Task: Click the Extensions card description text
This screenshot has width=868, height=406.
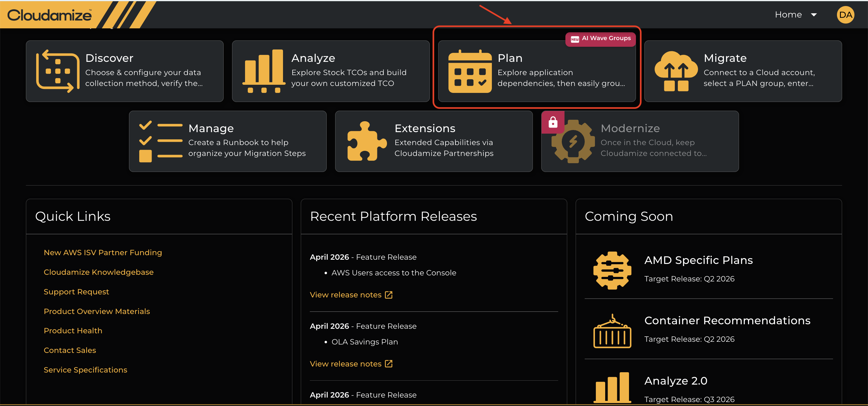Action: [x=444, y=148]
